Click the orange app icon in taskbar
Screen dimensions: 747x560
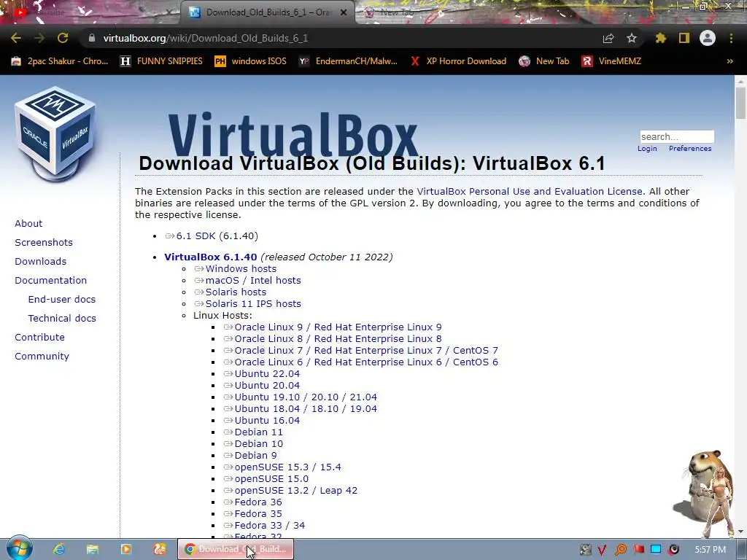tap(160, 549)
